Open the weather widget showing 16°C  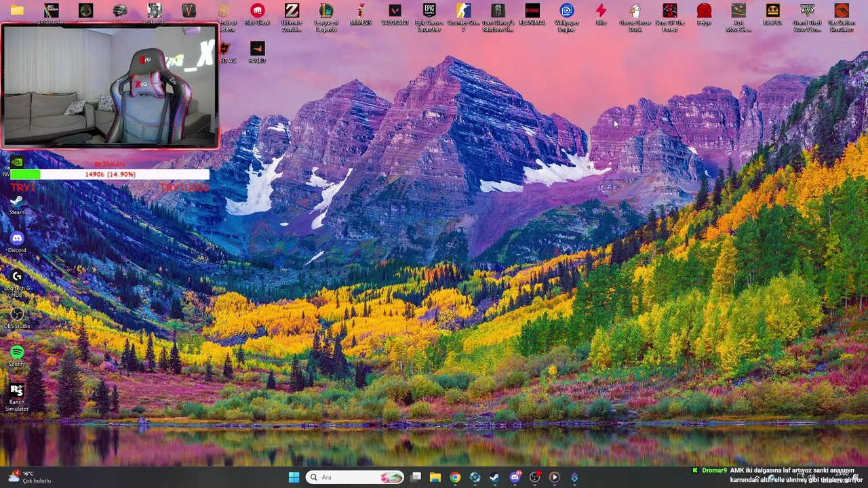pos(28,477)
